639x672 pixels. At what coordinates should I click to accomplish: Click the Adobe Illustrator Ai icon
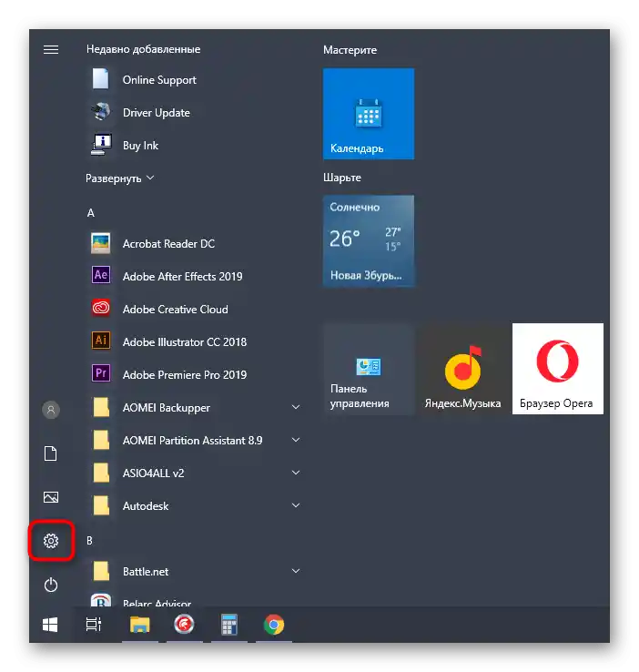[x=101, y=341]
